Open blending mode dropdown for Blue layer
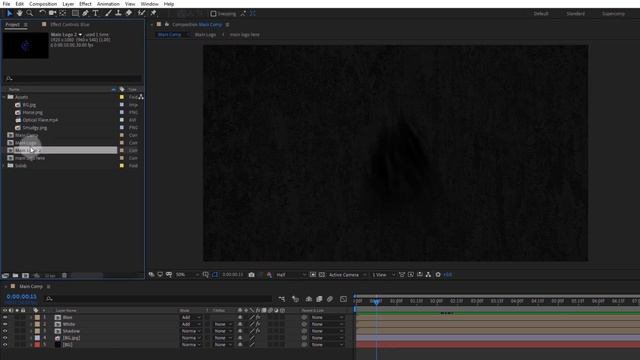The width and height of the screenshot is (640, 360). (191, 317)
